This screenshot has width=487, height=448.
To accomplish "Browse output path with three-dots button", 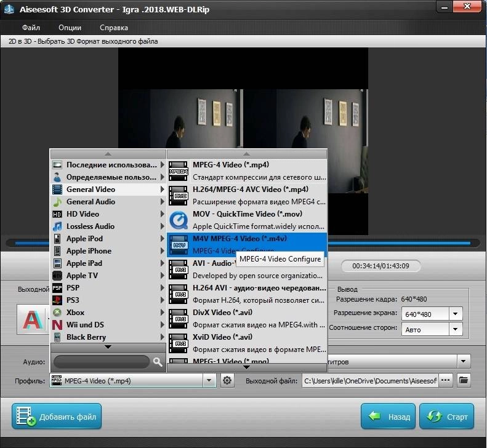I will coord(445,380).
